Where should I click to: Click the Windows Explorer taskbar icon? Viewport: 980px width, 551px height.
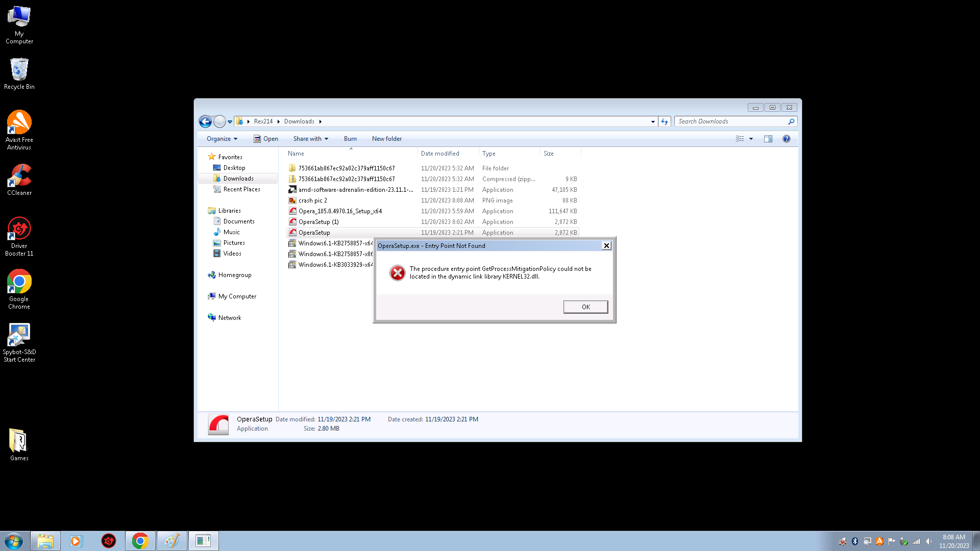pos(45,541)
